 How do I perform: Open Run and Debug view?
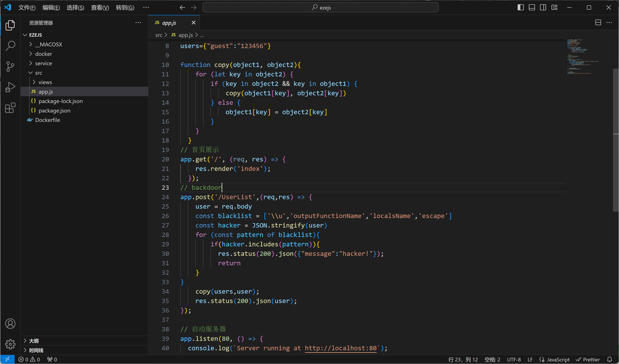point(10,87)
